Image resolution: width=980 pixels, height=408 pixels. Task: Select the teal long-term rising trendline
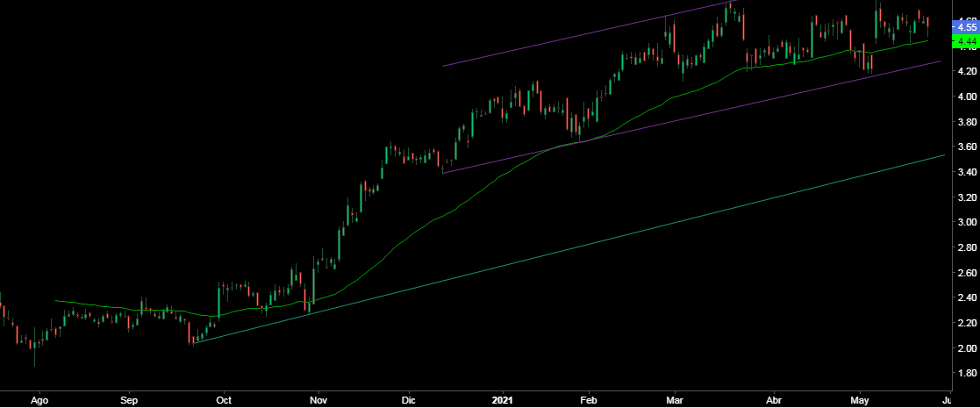click(569, 248)
